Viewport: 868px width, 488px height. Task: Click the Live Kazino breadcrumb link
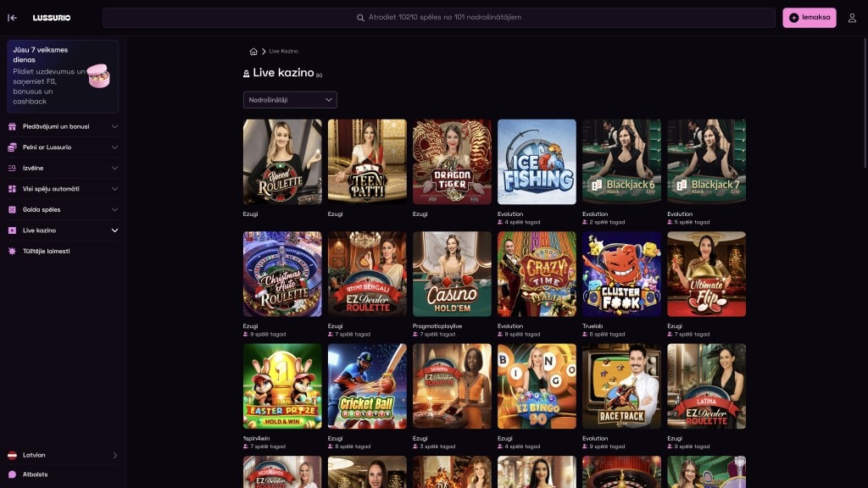[x=283, y=52]
